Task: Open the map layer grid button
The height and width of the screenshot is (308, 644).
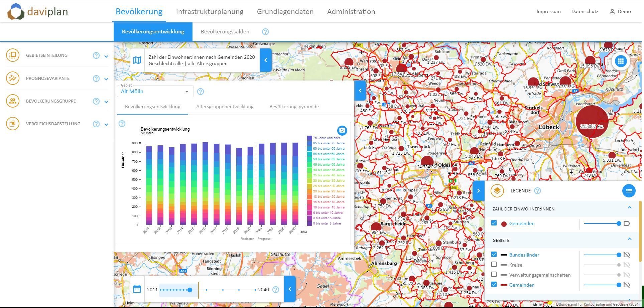Action: [x=621, y=61]
